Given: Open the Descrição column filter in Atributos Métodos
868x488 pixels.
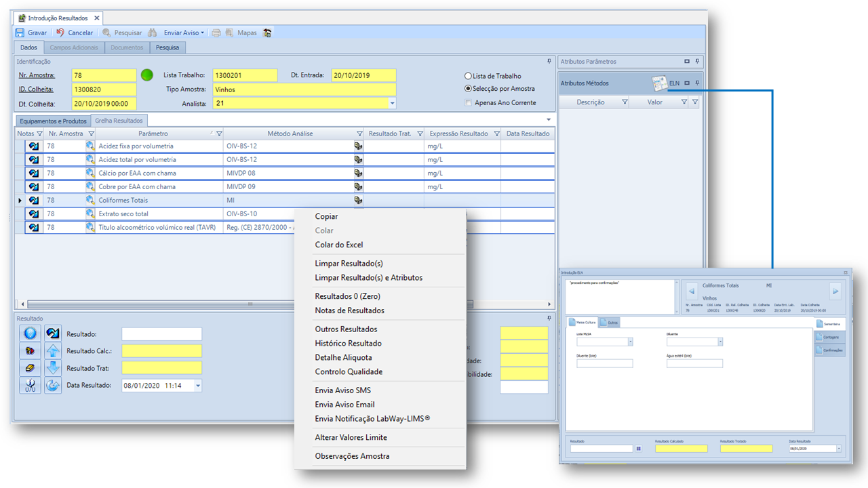Looking at the screenshot, I should pyautogui.click(x=625, y=102).
